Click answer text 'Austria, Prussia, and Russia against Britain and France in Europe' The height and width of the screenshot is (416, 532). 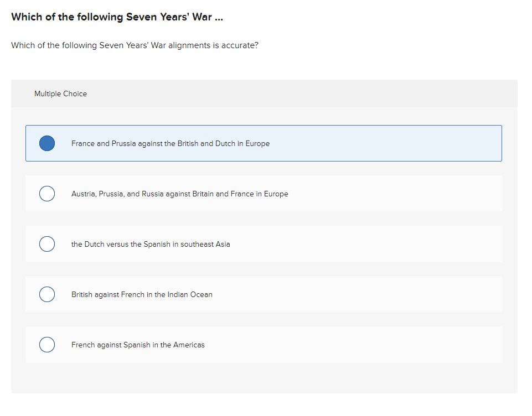[179, 194]
